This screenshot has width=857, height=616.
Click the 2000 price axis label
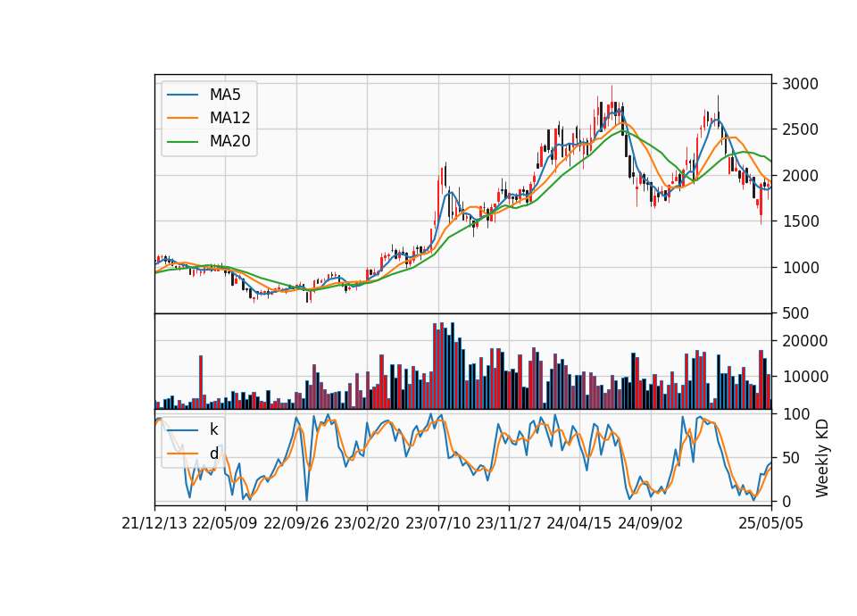(800, 176)
